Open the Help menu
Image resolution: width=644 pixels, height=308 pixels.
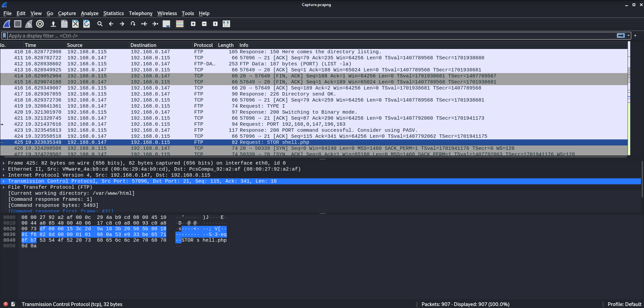coord(204,13)
